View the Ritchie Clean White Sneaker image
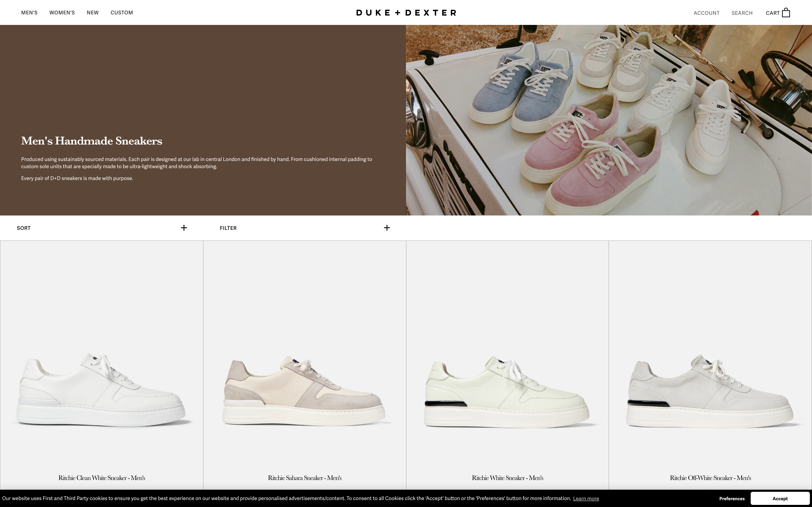 [x=101, y=391]
